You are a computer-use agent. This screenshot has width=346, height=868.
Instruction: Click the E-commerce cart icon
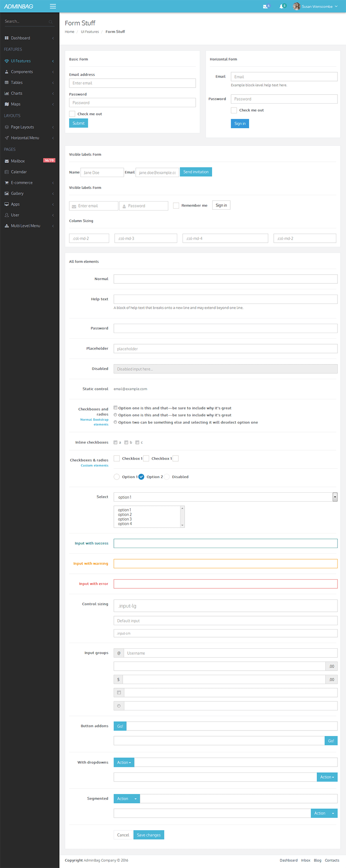point(7,183)
